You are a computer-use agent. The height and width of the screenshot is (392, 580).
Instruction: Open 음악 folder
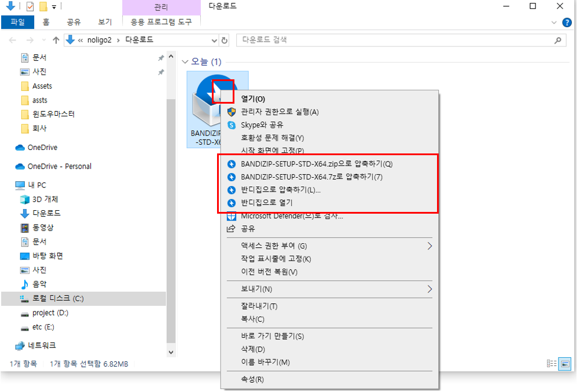39,284
